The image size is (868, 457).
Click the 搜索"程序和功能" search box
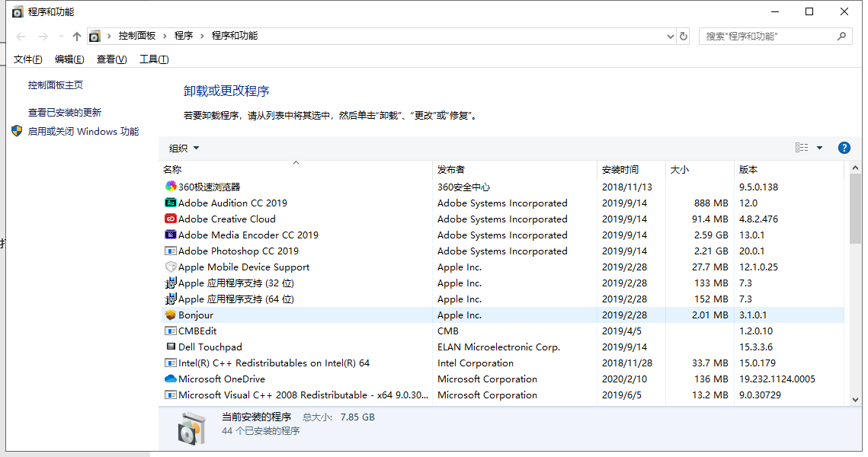click(776, 37)
